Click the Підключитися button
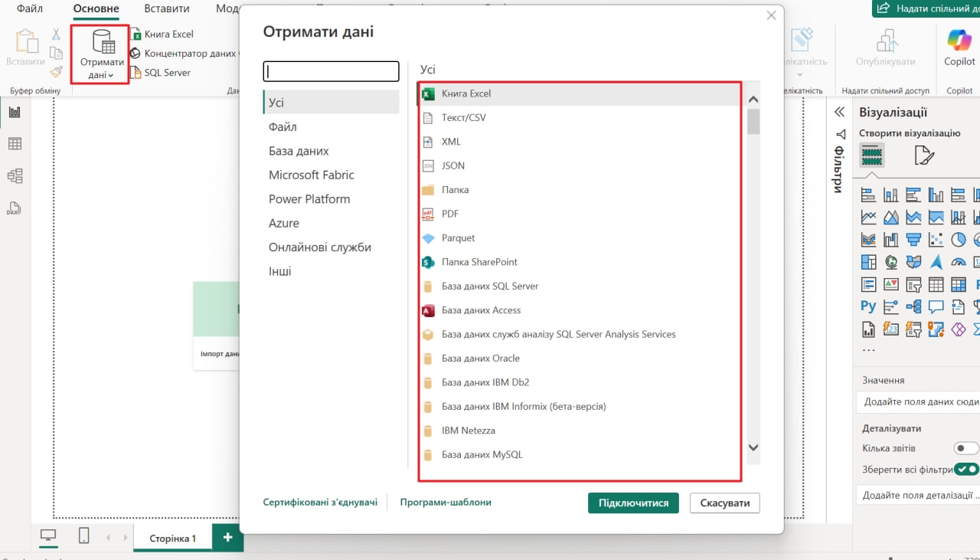The height and width of the screenshot is (560, 980). click(633, 503)
